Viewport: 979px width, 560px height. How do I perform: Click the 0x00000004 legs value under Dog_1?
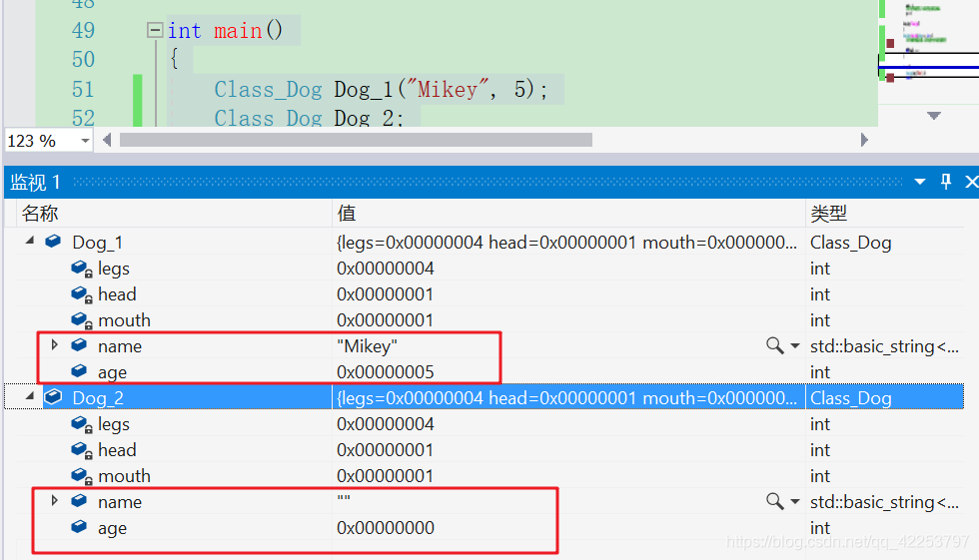(386, 269)
